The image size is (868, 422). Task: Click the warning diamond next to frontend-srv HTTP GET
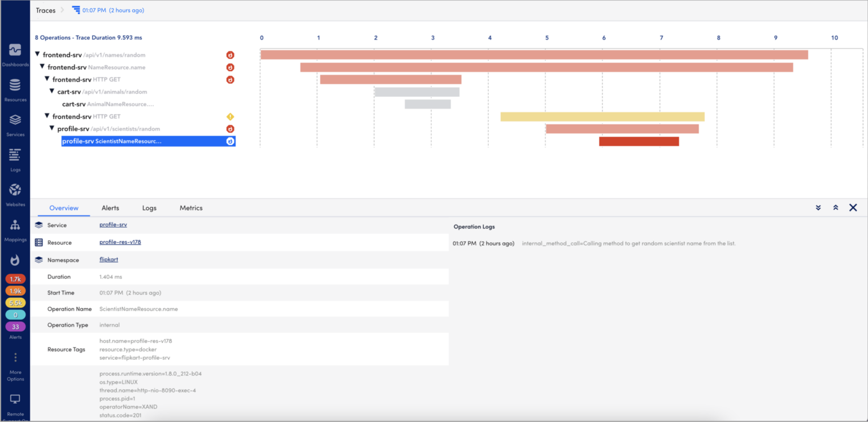tap(229, 116)
